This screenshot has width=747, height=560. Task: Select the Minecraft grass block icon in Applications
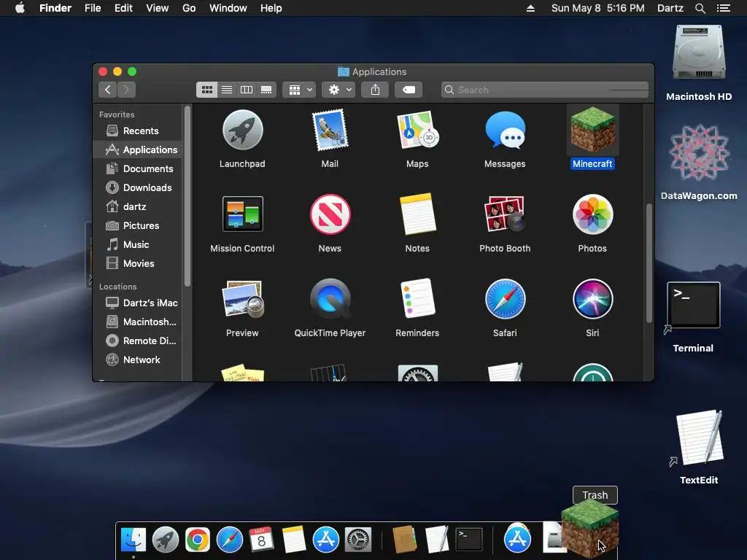click(x=592, y=130)
